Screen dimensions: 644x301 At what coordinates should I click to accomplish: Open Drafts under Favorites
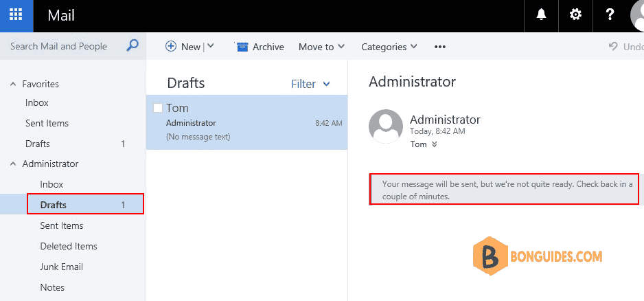38,144
